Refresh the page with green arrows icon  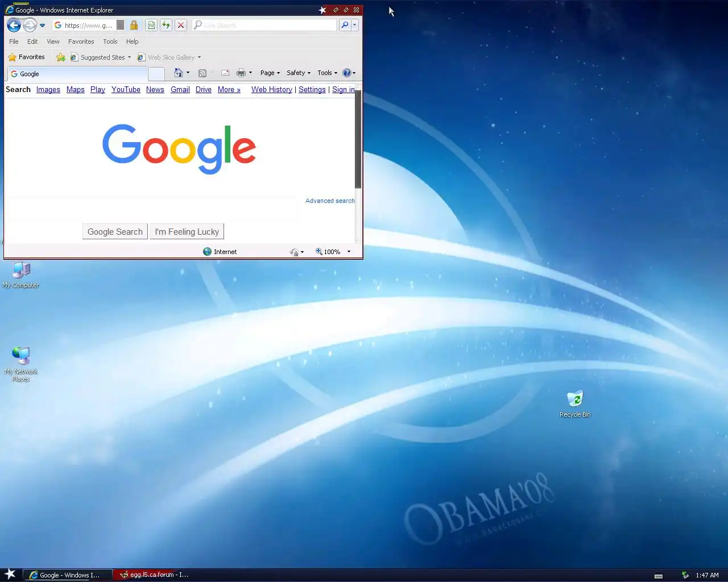(166, 25)
